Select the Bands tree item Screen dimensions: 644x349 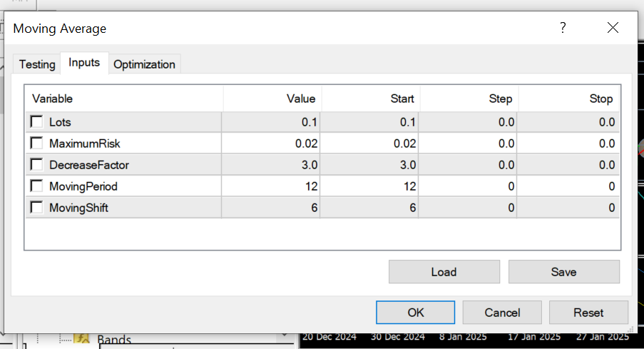click(114, 340)
